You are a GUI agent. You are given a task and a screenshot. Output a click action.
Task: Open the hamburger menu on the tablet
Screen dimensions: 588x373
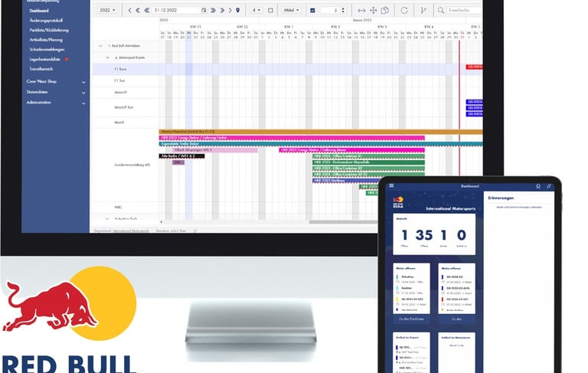coord(391,186)
